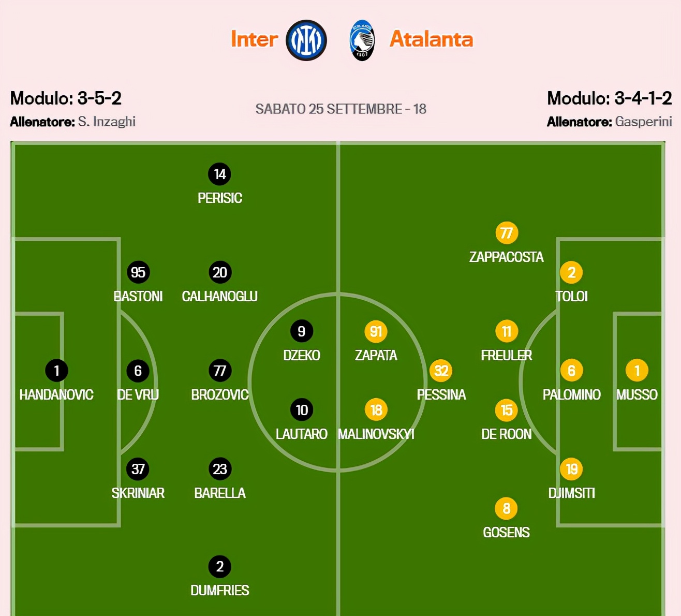Image resolution: width=681 pixels, height=616 pixels.
Task: Click Toloi's yellow number 2 badge
Action: (572, 272)
